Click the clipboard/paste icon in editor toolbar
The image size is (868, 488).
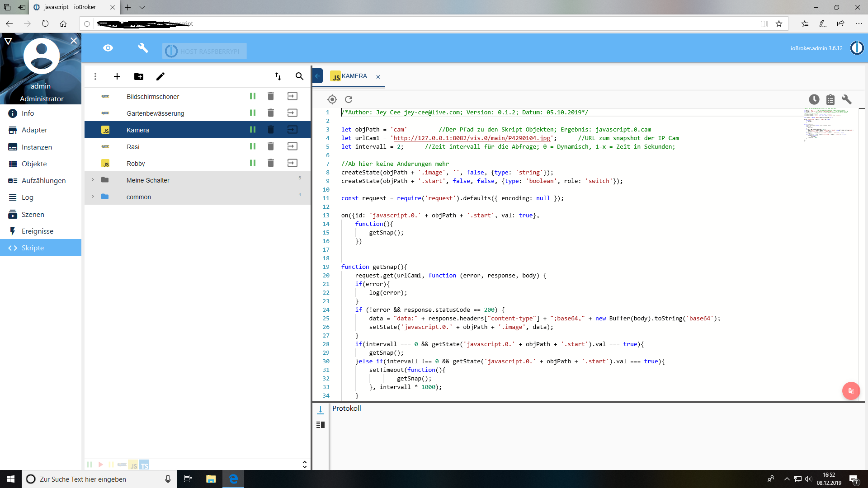coord(830,99)
